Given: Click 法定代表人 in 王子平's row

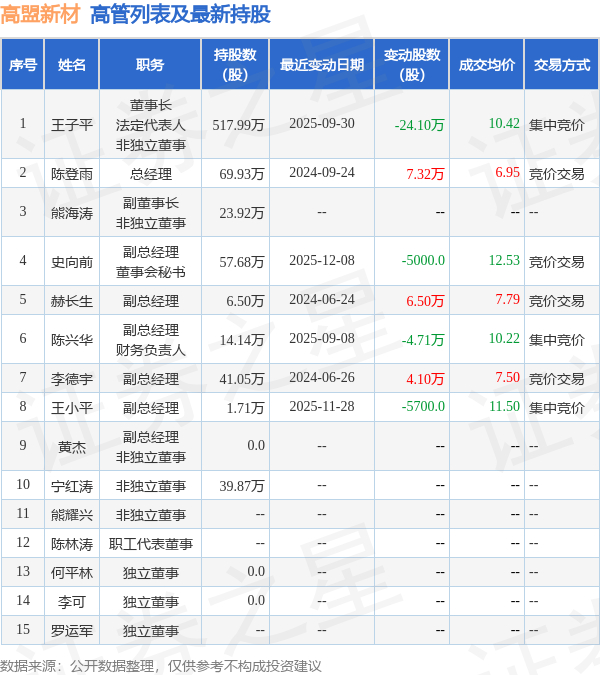Looking at the screenshot, I should point(150,125).
